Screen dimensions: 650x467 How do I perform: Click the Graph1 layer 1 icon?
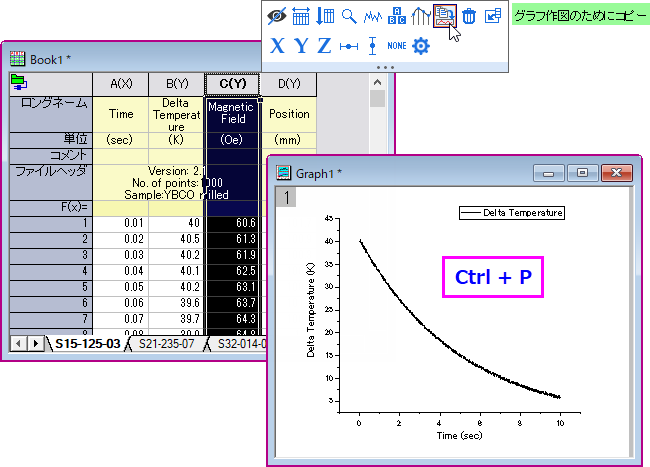[286, 197]
